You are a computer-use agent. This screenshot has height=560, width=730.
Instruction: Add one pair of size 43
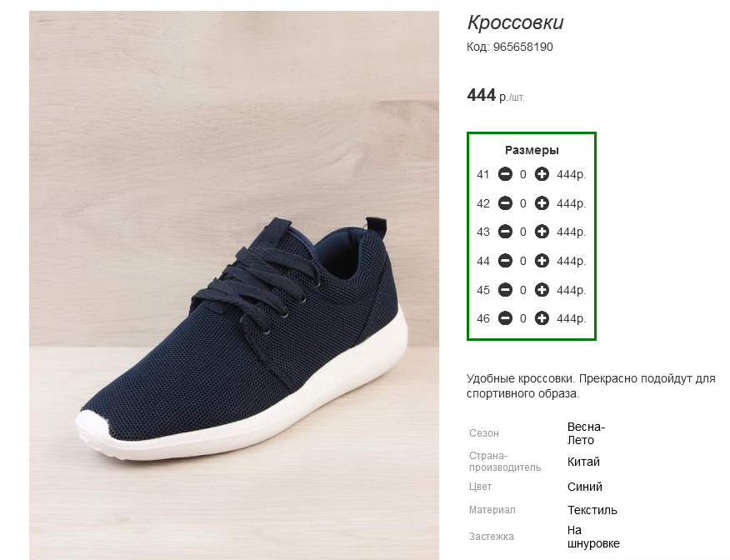[x=542, y=232]
